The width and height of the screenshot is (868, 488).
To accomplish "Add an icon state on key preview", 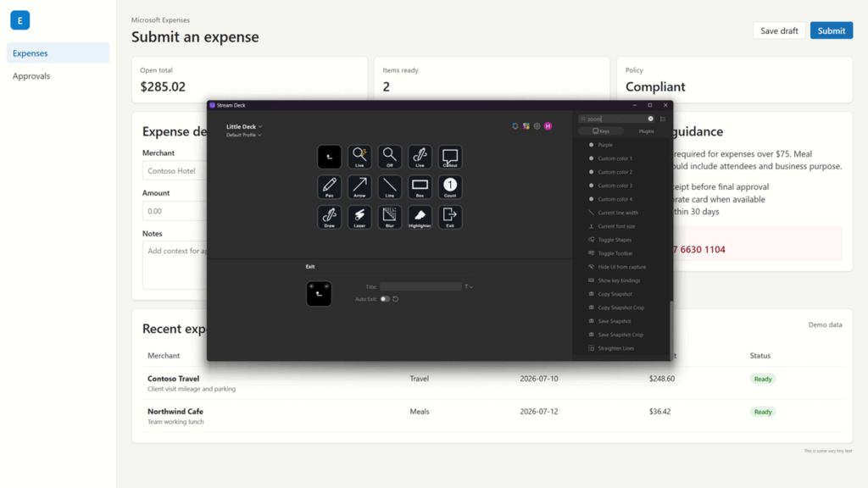I will tap(312, 286).
